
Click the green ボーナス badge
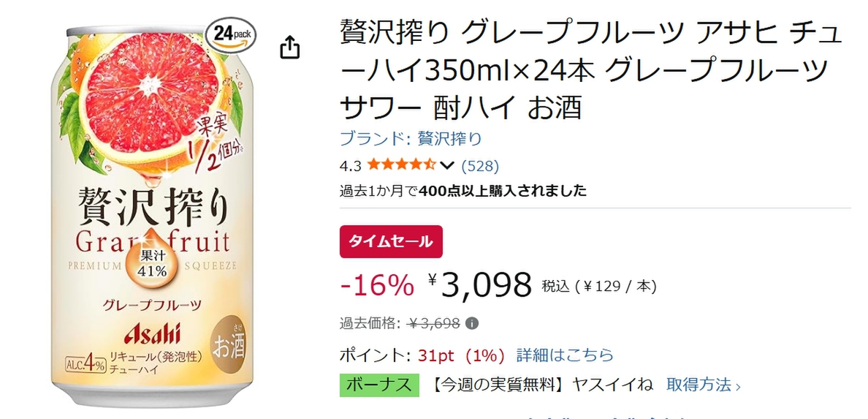(379, 385)
